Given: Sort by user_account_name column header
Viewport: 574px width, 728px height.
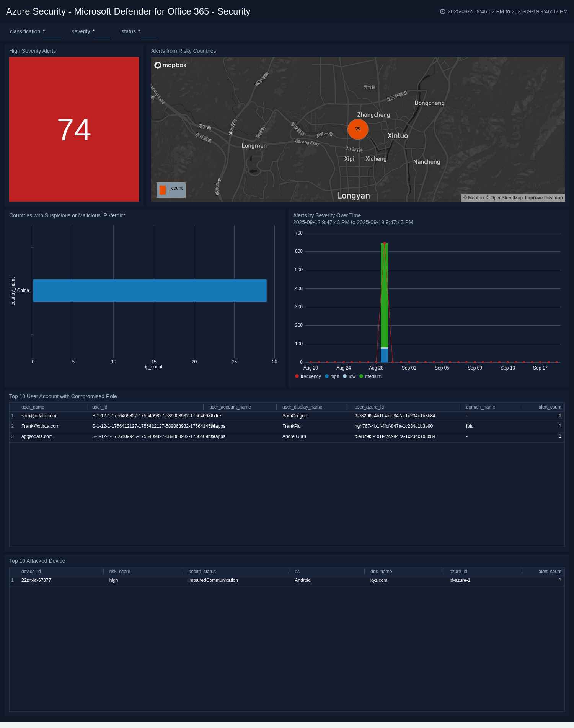Looking at the screenshot, I should click(230, 407).
